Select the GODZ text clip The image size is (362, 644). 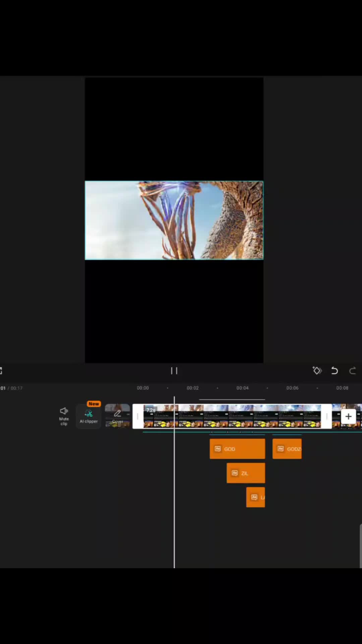pos(287,449)
